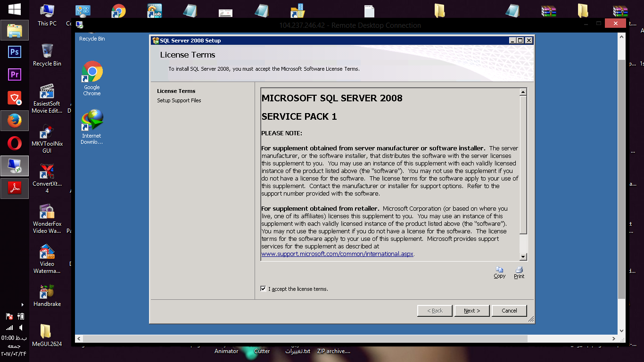The width and height of the screenshot is (644, 362).
Task: Select License Terms step in the sidebar
Action: click(x=176, y=91)
